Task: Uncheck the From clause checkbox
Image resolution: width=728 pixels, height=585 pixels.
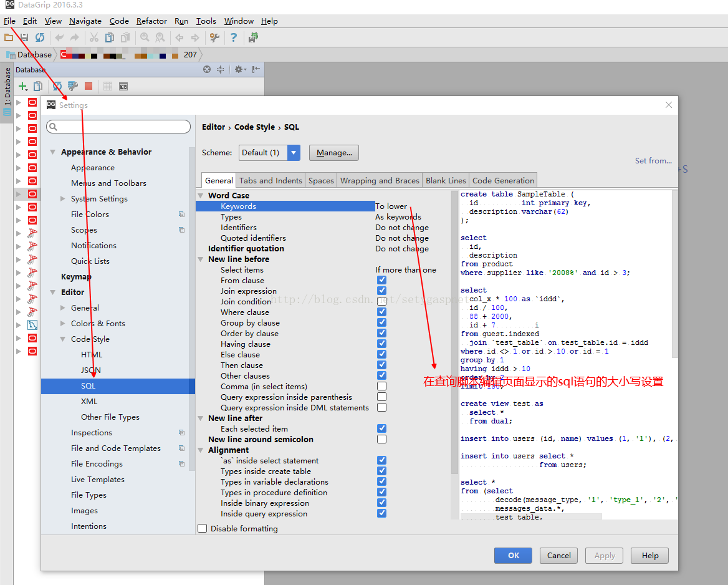Action: tap(381, 280)
